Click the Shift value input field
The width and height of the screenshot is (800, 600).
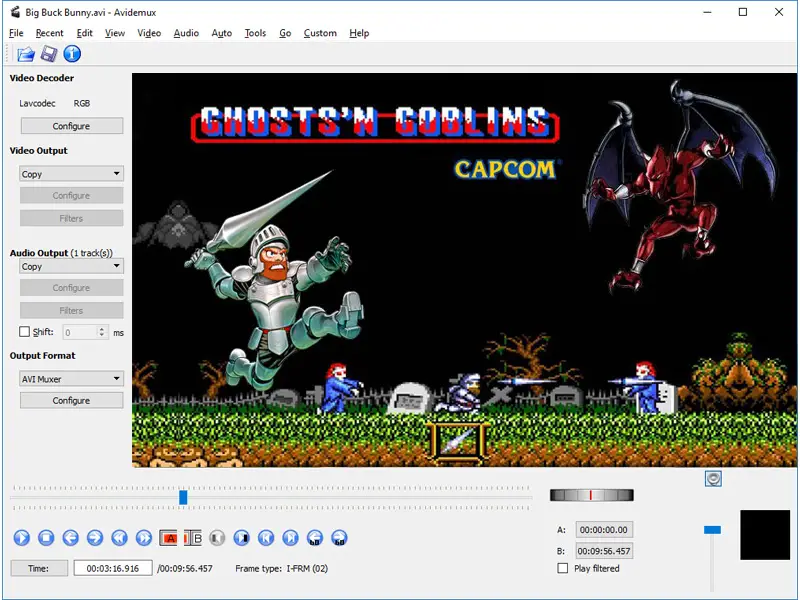coord(80,332)
